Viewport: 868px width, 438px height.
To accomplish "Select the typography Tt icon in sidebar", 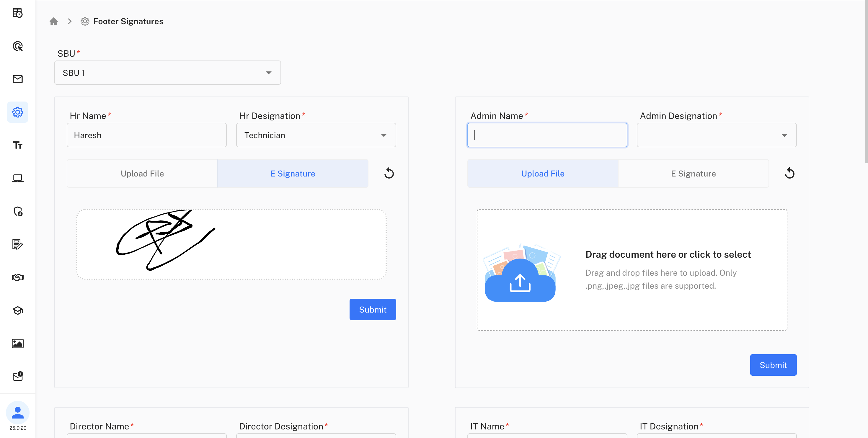I will [17, 145].
